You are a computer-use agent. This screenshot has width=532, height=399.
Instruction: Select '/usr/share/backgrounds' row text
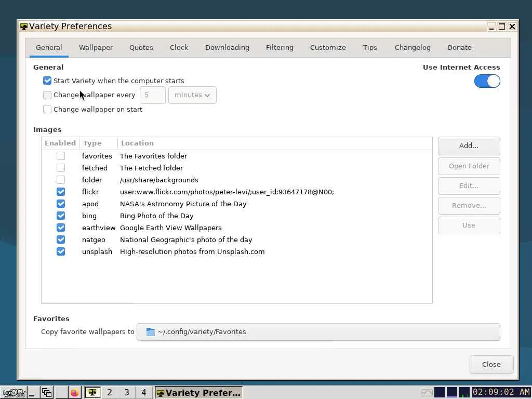[x=159, y=180]
